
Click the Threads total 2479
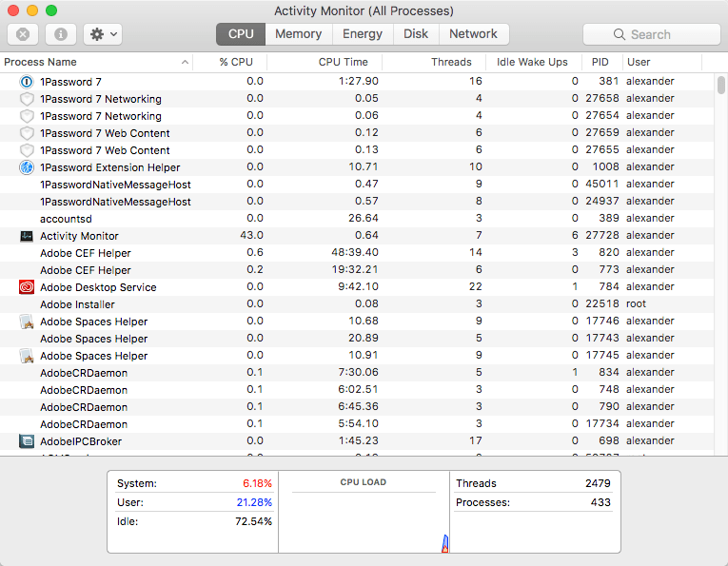(x=598, y=483)
